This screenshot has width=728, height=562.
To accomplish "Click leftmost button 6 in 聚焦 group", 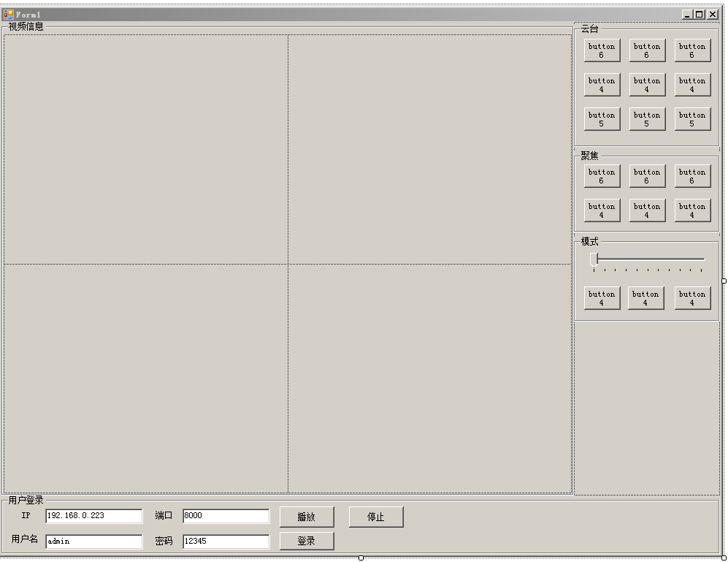I will [602, 176].
